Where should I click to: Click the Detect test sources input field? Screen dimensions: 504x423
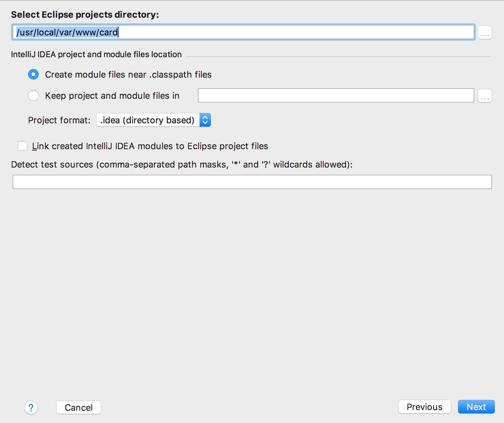[252, 182]
